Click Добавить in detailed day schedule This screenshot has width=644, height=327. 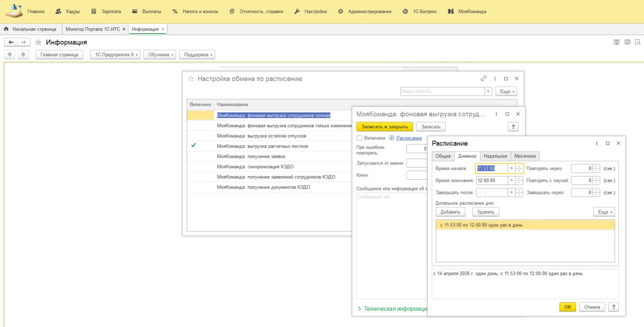pyautogui.click(x=450, y=212)
